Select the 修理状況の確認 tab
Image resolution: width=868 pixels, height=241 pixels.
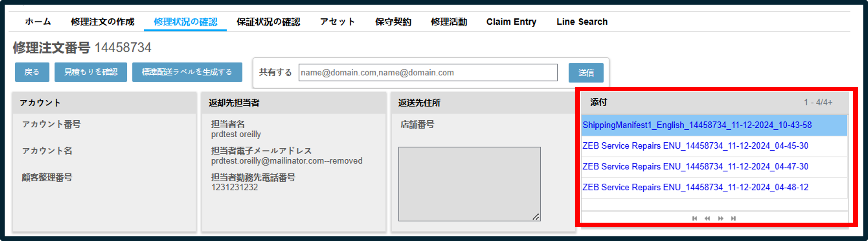[x=185, y=22]
